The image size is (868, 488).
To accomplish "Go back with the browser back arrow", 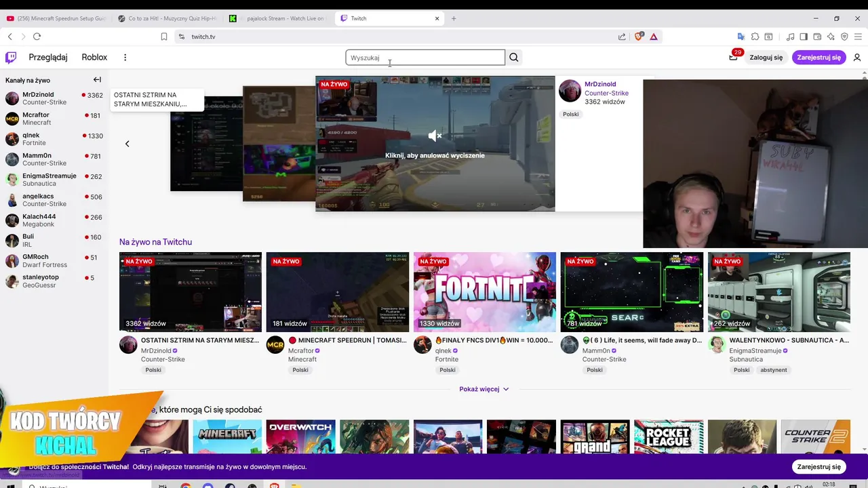I will tap(9, 37).
